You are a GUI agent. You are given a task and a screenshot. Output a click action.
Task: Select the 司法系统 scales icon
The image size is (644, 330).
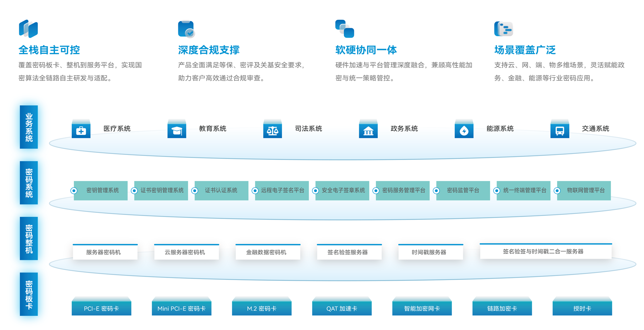272,129
